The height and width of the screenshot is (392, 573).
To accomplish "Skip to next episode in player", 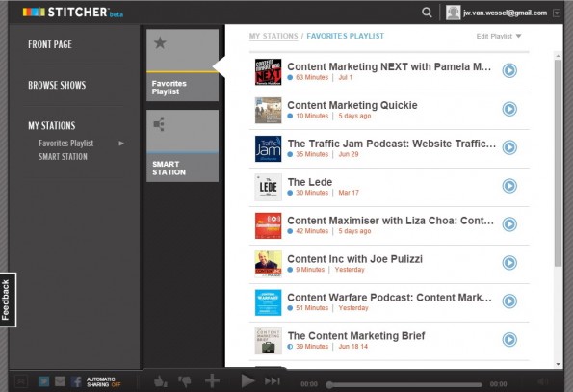I will pos(273,381).
